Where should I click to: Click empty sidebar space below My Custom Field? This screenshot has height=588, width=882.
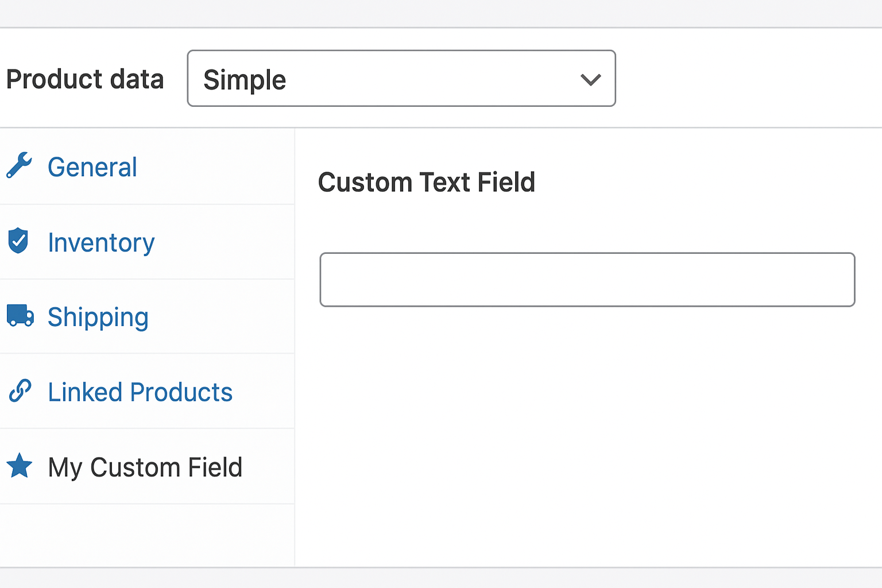147,535
